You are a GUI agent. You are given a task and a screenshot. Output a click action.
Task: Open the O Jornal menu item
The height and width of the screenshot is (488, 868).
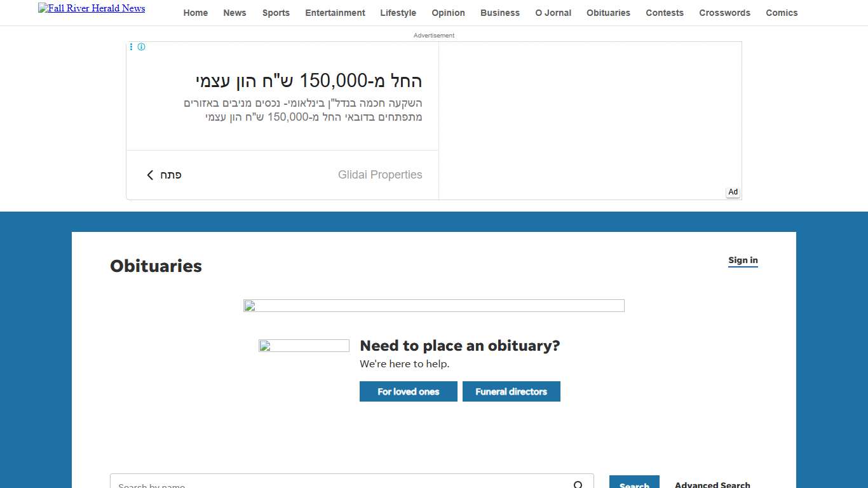[553, 13]
